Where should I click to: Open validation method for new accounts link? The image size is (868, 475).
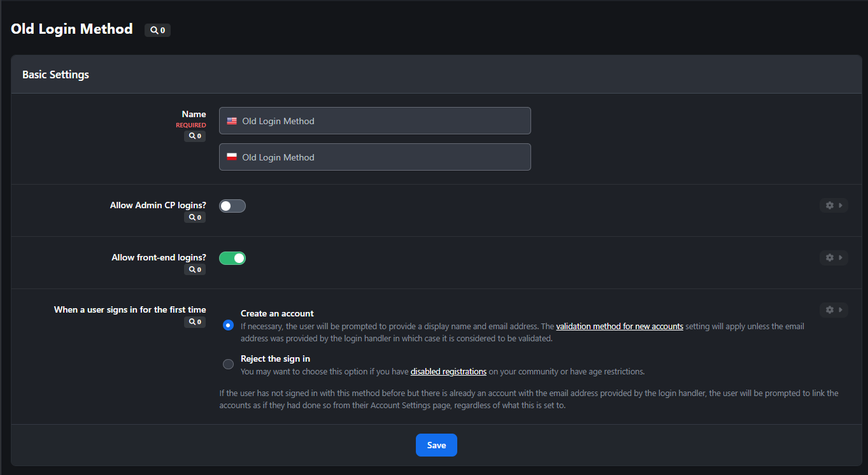[620, 327]
